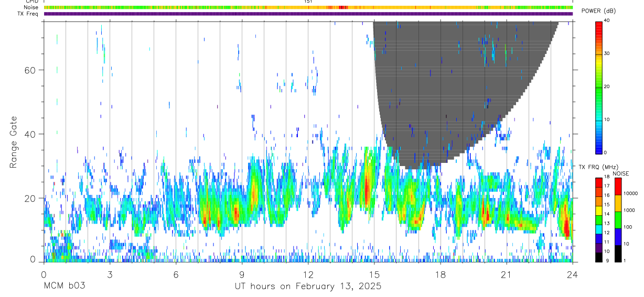
Task: Click the power colorbar gradient
Action: click(x=598, y=87)
